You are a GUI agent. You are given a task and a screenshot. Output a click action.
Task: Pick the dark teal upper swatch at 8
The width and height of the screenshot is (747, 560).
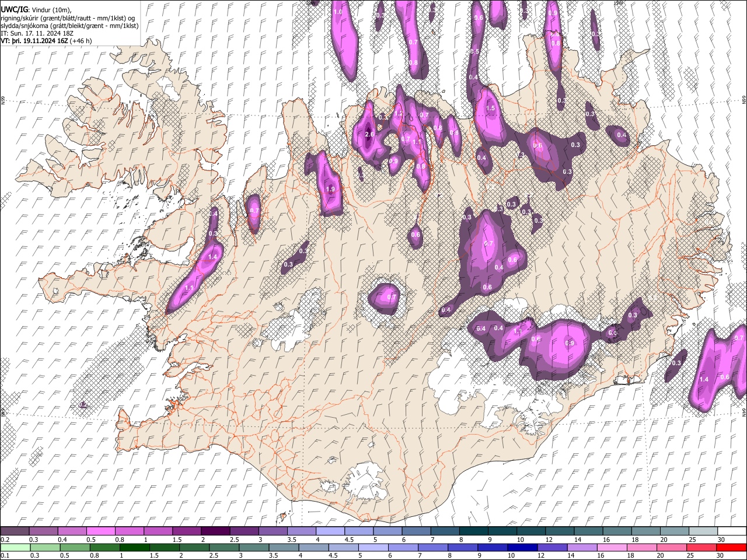(x=474, y=531)
